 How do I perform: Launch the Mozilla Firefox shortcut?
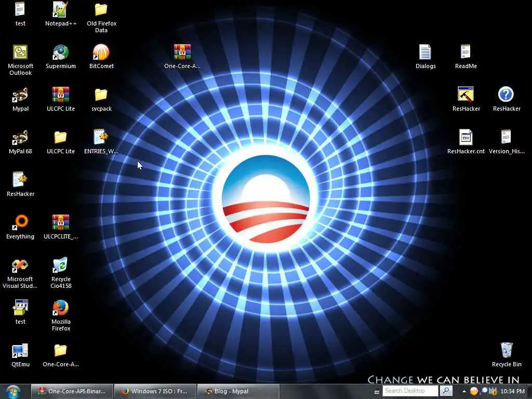pos(61,308)
